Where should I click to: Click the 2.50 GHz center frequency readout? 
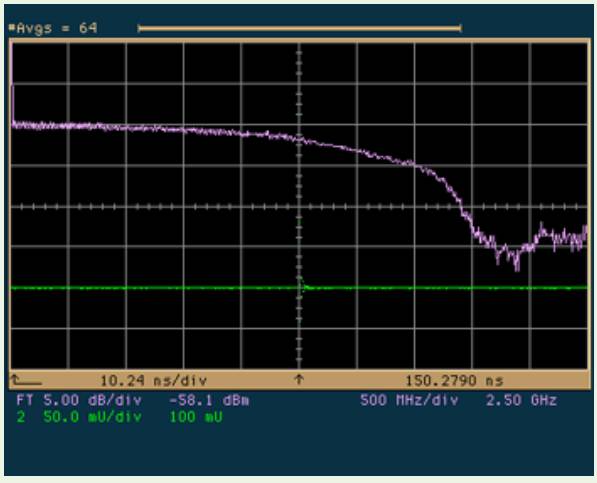point(521,400)
